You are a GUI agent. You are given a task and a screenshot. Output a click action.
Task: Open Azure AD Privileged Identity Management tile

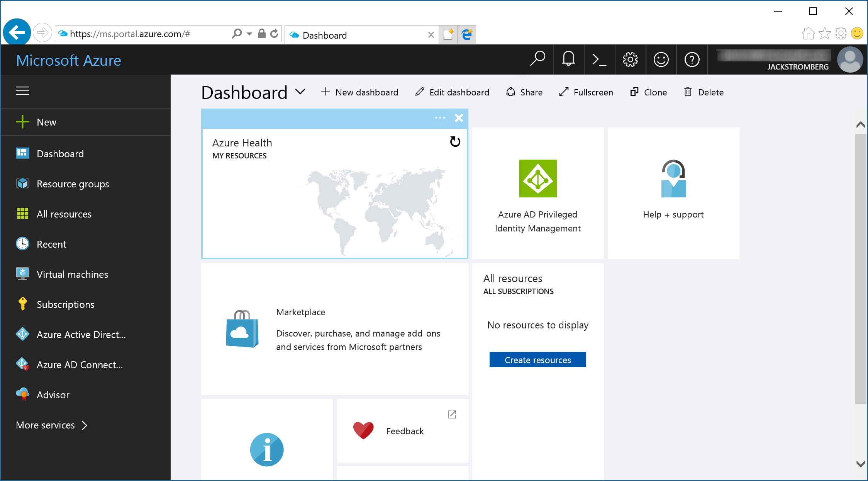(x=537, y=193)
